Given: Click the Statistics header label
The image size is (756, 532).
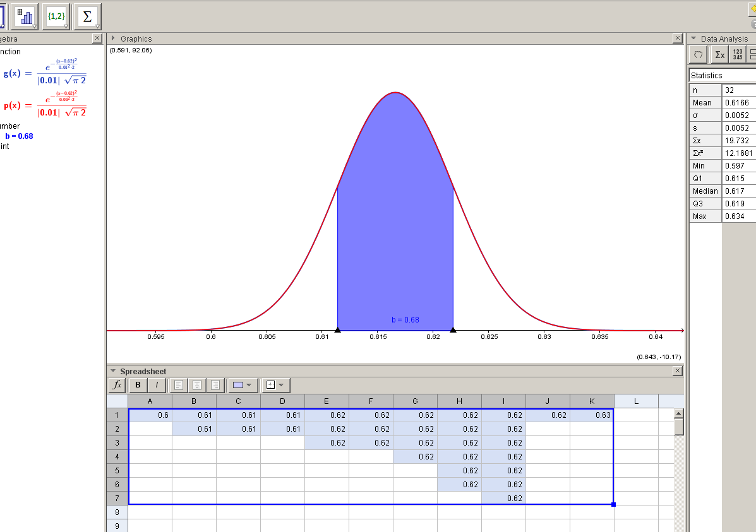Looking at the screenshot, I should (x=706, y=75).
